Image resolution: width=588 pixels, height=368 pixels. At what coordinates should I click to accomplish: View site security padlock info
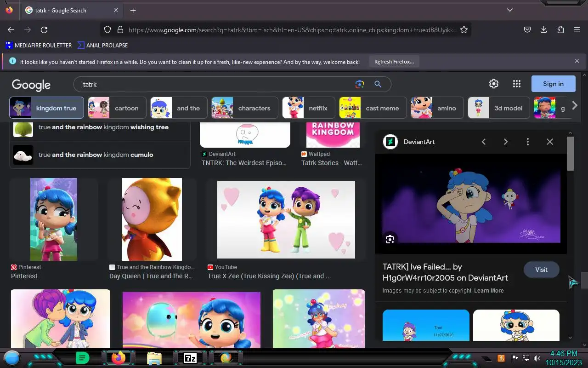tap(120, 29)
